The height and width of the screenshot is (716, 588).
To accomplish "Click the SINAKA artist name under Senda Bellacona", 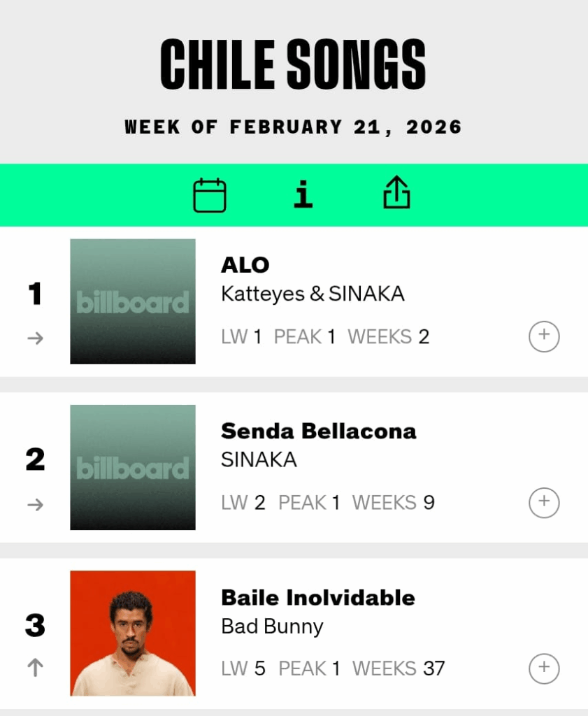I will point(259,459).
